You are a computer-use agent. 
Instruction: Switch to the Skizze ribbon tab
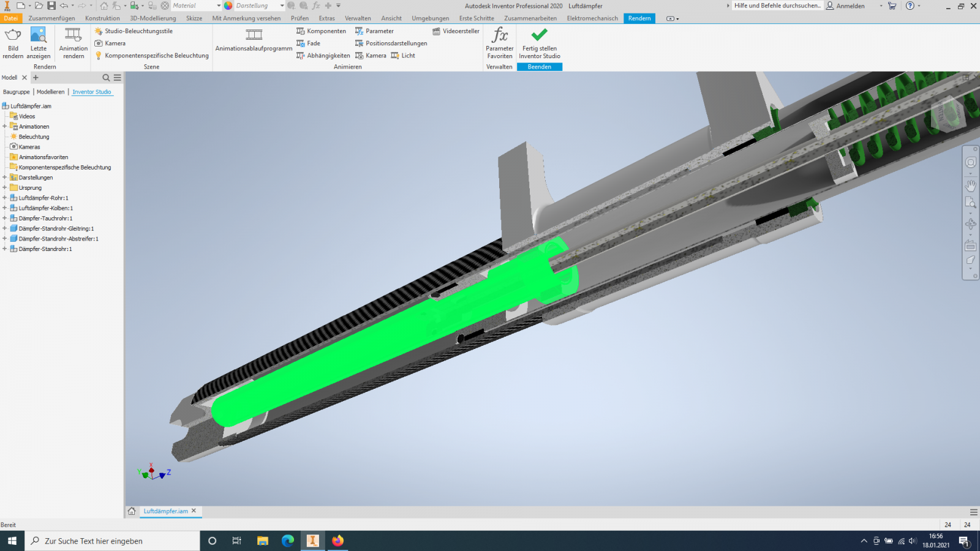point(194,18)
